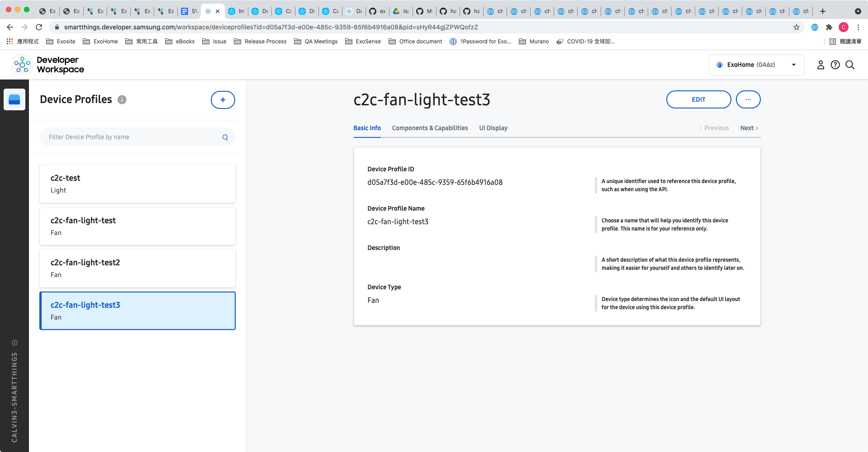This screenshot has height=452, width=868.
Task: Click the Device Type value Fan
Action: coord(373,301)
